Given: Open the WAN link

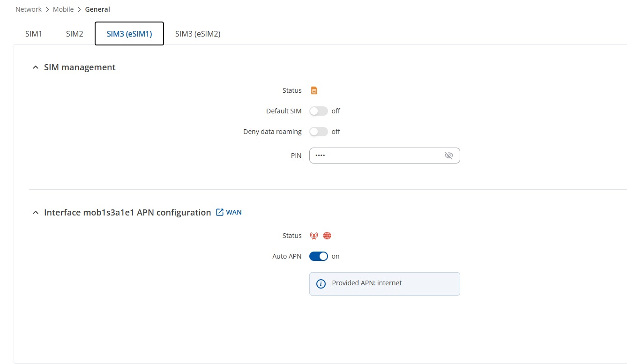Looking at the screenshot, I should coord(234,212).
